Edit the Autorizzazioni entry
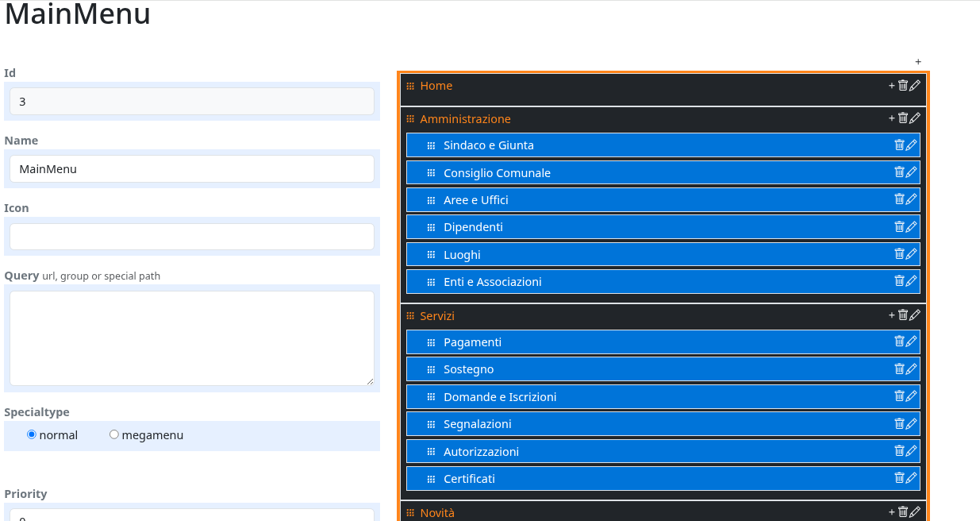 pyautogui.click(x=912, y=450)
